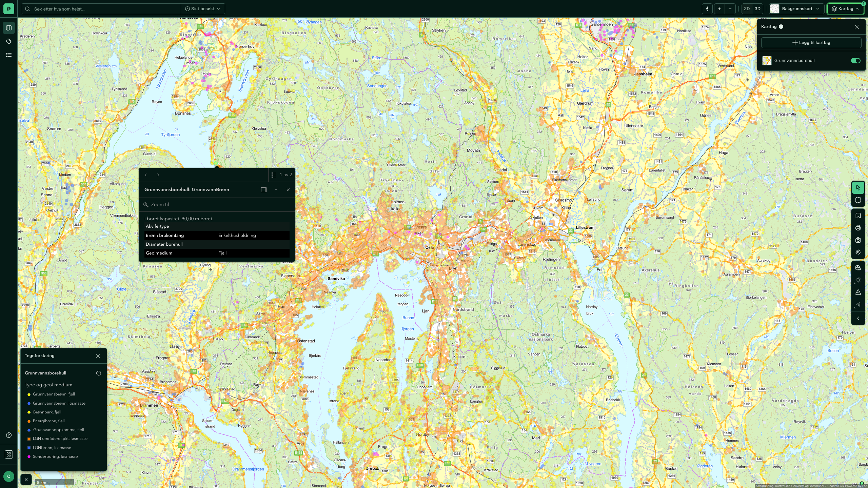The width and height of the screenshot is (868, 488).
Task: Close the Grunnvannsborehull feature popup
Action: coord(288,190)
